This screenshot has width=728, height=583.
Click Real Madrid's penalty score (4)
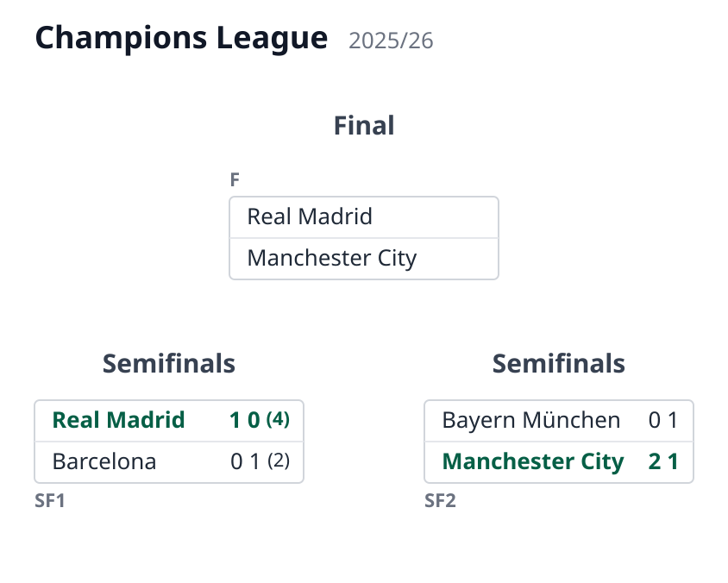point(278,419)
